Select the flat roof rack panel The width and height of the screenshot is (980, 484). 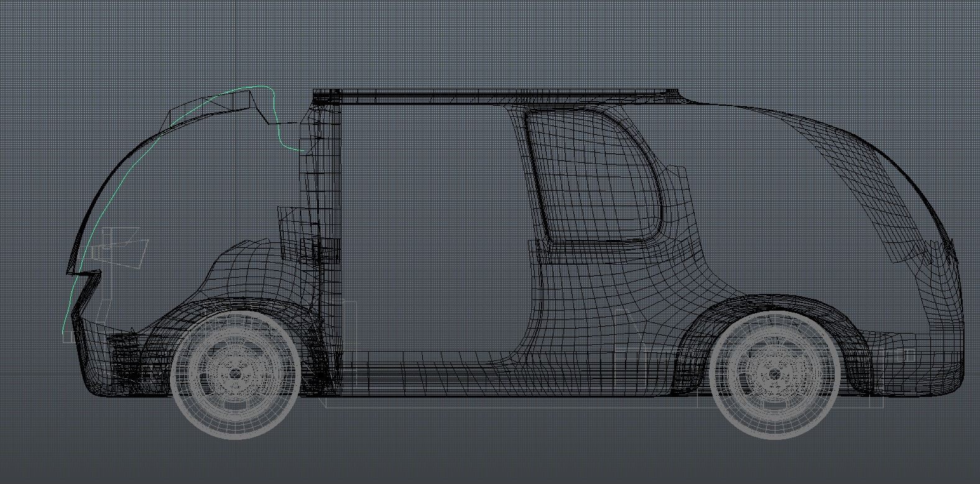[x=497, y=96]
